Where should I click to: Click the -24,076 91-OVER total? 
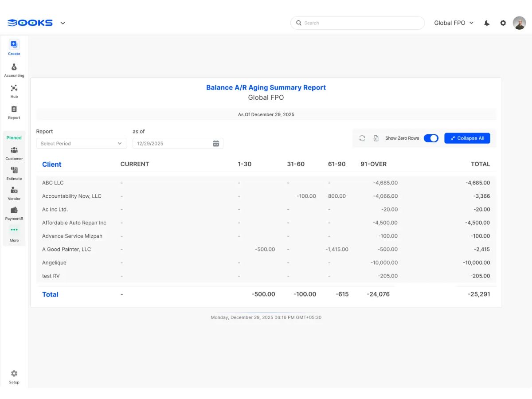pyautogui.click(x=378, y=294)
